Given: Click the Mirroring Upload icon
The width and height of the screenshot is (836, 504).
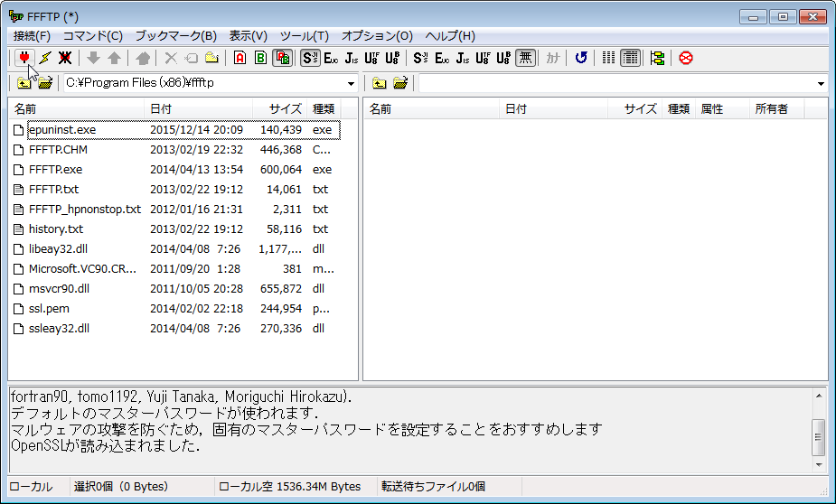Looking at the screenshot, I should coord(143,58).
